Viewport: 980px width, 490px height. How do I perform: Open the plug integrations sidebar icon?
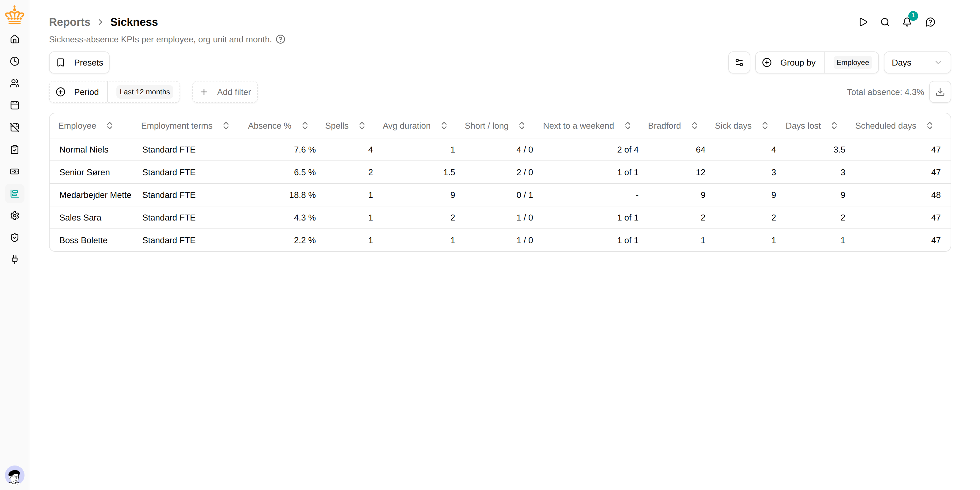(14, 260)
